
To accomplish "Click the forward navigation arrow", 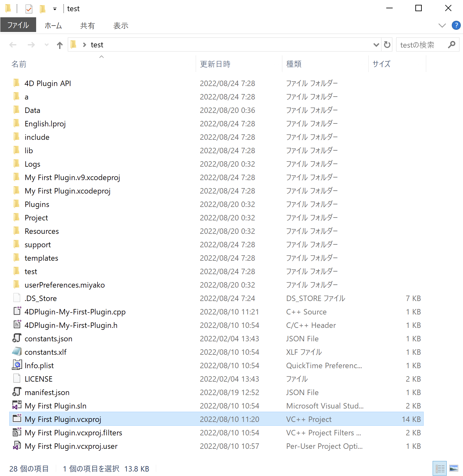I will (x=31, y=45).
